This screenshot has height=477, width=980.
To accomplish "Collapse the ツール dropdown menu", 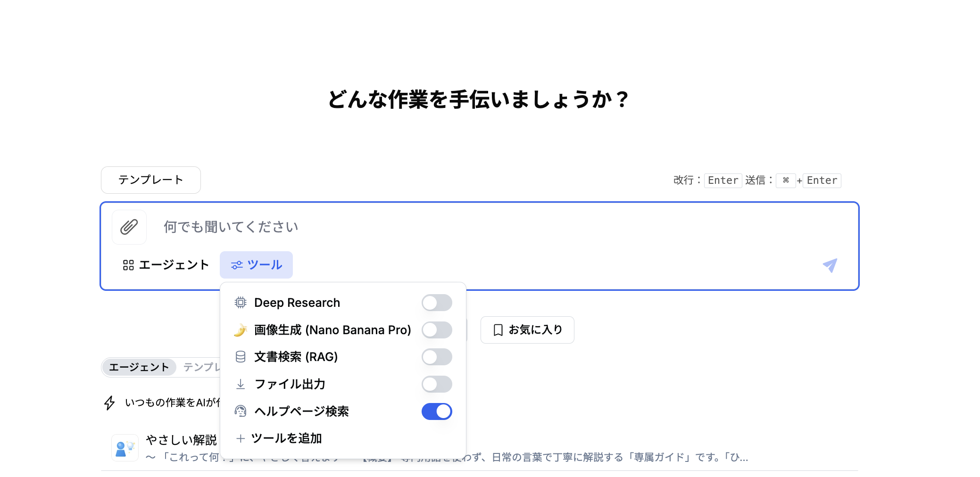I will click(256, 265).
